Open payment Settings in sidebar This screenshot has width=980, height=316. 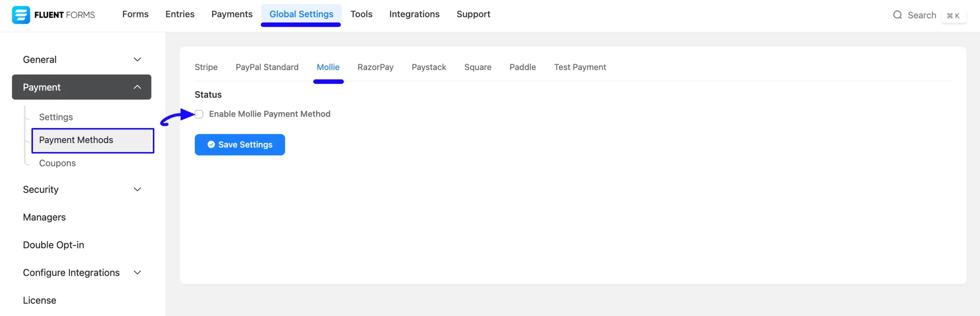[56, 117]
